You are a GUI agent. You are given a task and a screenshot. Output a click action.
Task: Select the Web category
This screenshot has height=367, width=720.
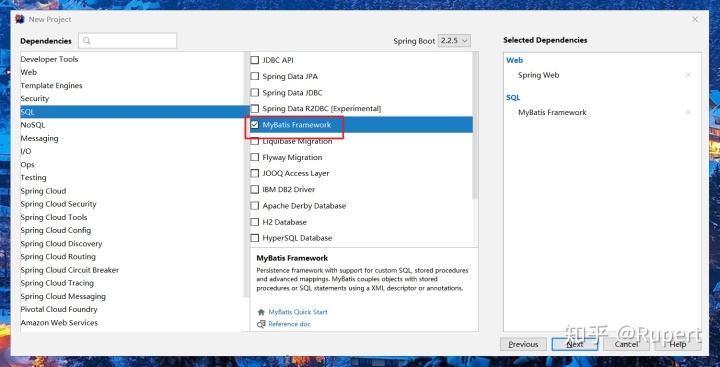[x=28, y=72]
